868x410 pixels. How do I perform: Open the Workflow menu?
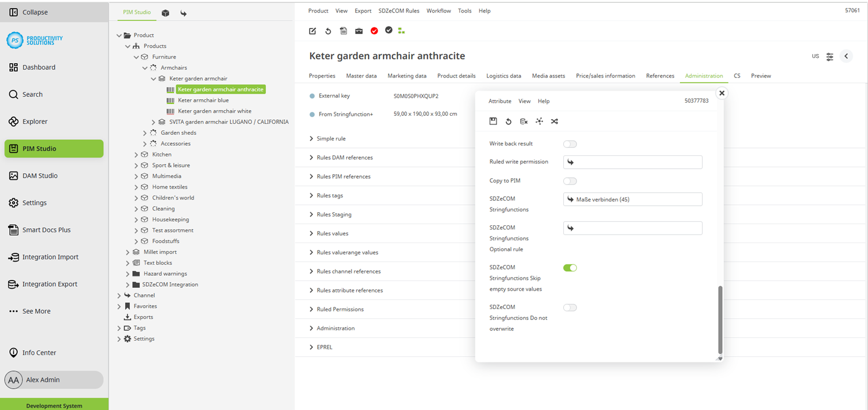coord(439,10)
